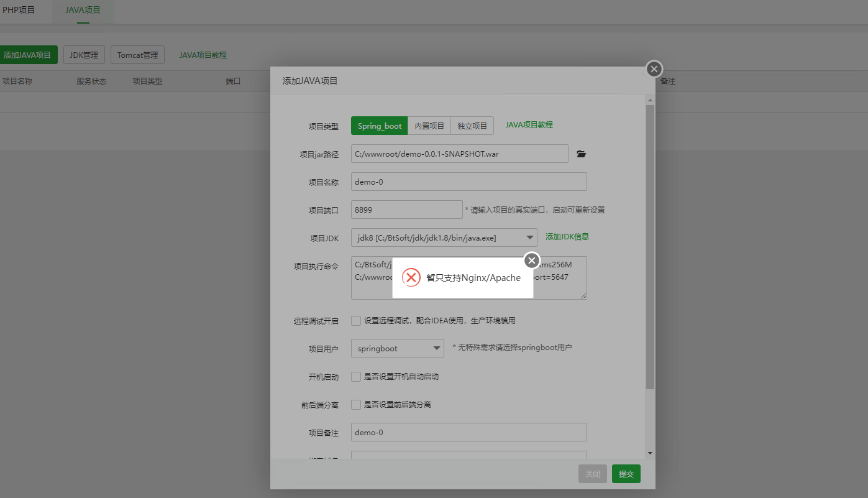Image resolution: width=868 pixels, height=498 pixels.
Task: Enable the 远程调试开启 checkbox
Action: (356, 321)
